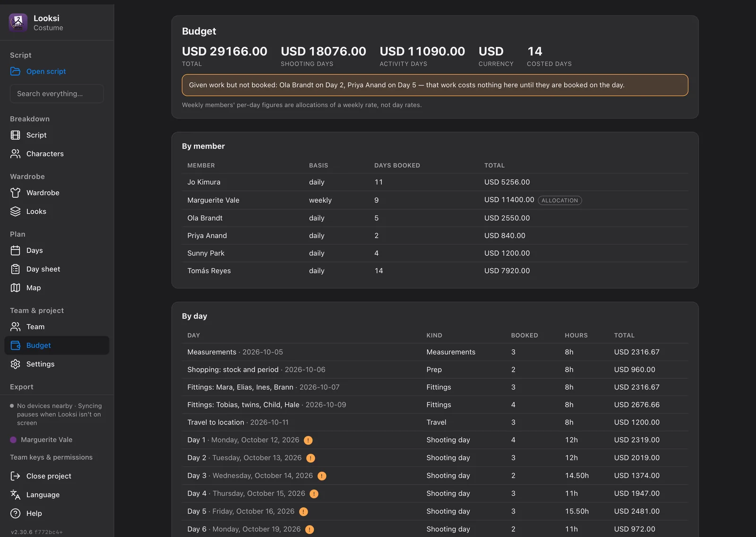756x537 pixels.
Task: Click the Close project button
Action: click(x=57, y=476)
